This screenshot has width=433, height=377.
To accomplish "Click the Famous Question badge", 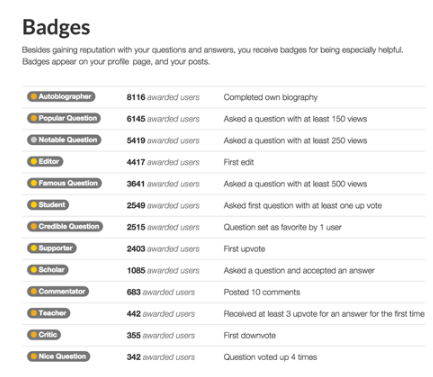I will [64, 183].
